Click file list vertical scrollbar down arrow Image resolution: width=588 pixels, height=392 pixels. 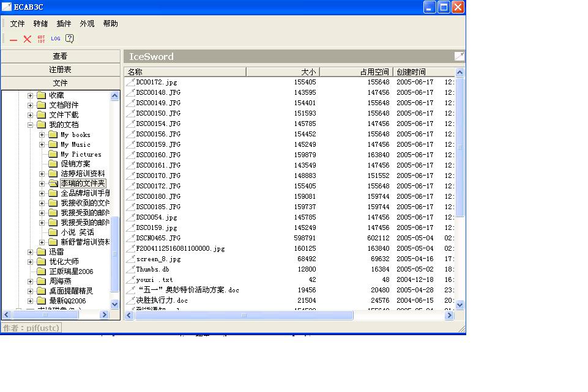460,305
